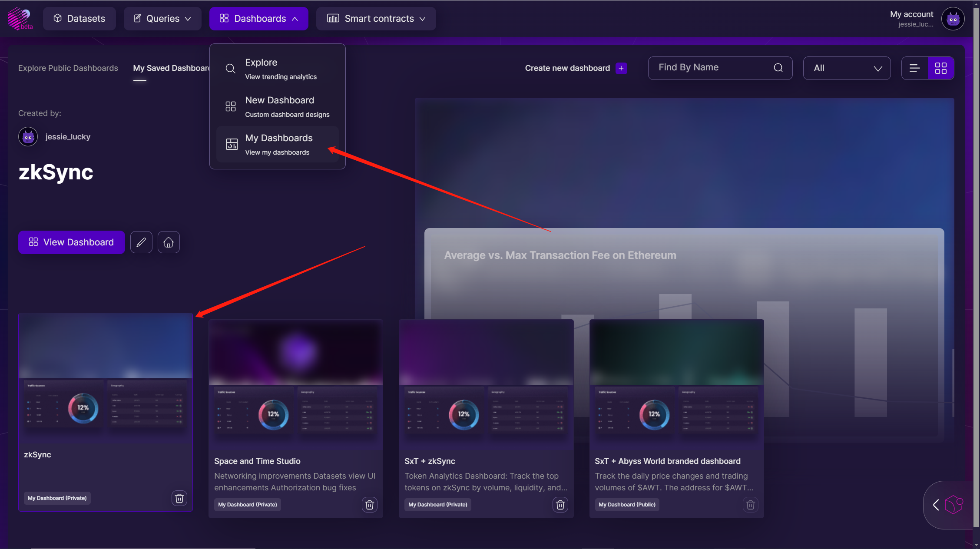Click the Datasets cube icon
The height and width of the screenshot is (549, 980).
pos(57,18)
